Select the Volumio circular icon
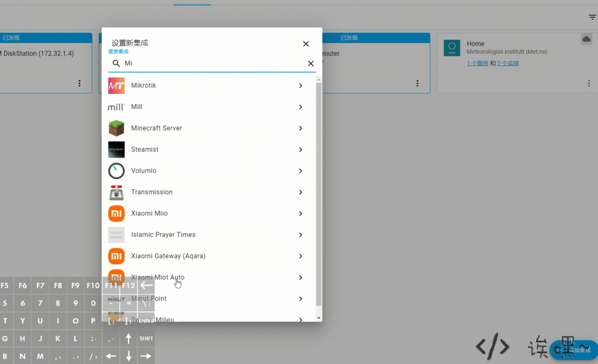The image size is (598, 364). pyautogui.click(x=116, y=171)
